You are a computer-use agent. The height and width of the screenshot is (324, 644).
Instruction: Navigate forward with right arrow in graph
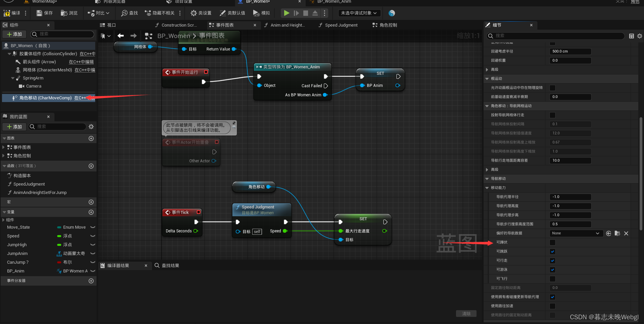(x=134, y=36)
